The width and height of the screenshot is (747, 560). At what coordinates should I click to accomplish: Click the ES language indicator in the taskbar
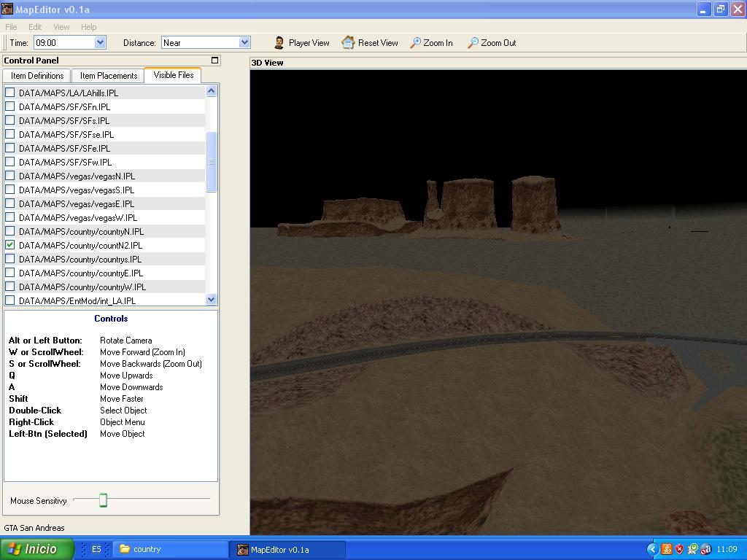point(96,549)
